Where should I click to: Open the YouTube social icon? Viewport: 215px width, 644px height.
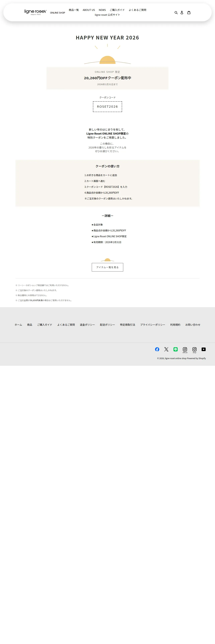click(204, 349)
